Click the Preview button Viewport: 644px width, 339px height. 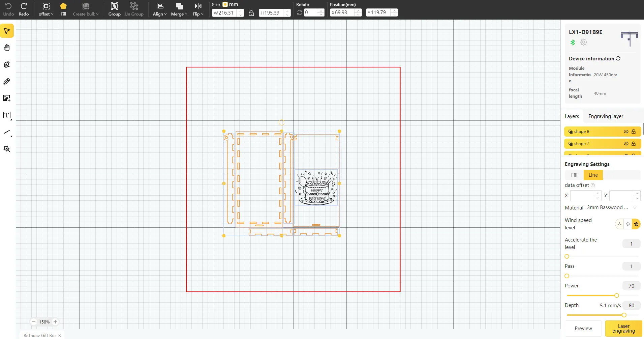583,329
